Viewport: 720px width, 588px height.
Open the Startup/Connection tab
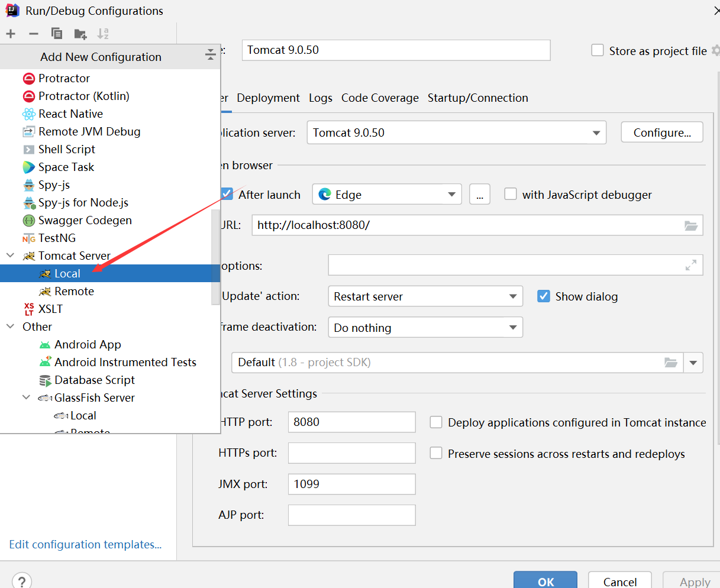[478, 98]
